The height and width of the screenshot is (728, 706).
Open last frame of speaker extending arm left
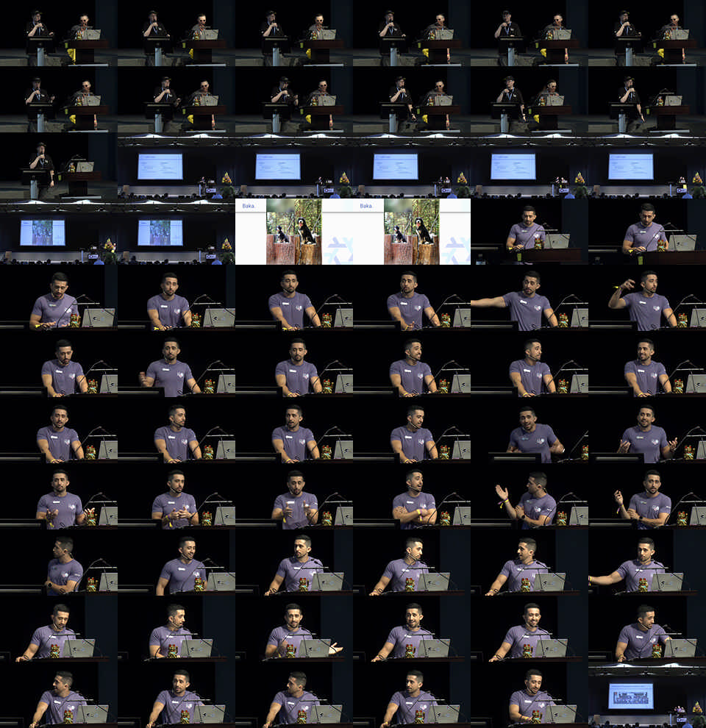click(647, 563)
